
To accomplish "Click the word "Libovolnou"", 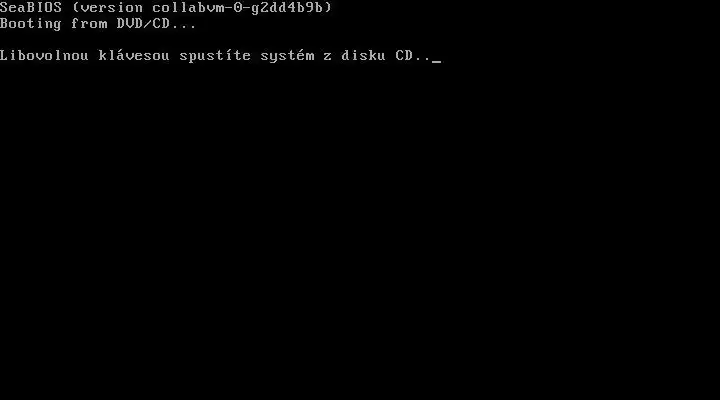I will pos(44,56).
